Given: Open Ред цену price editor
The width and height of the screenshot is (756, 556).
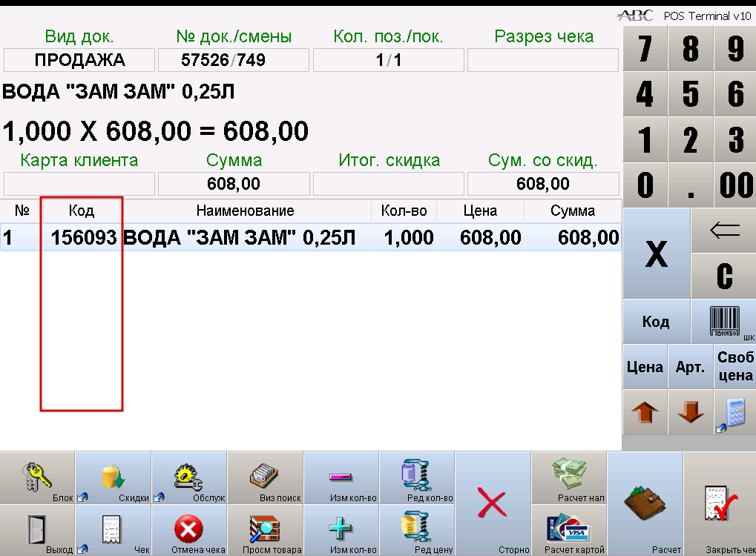Looking at the screenshot, I should click(x=417, y=530).
